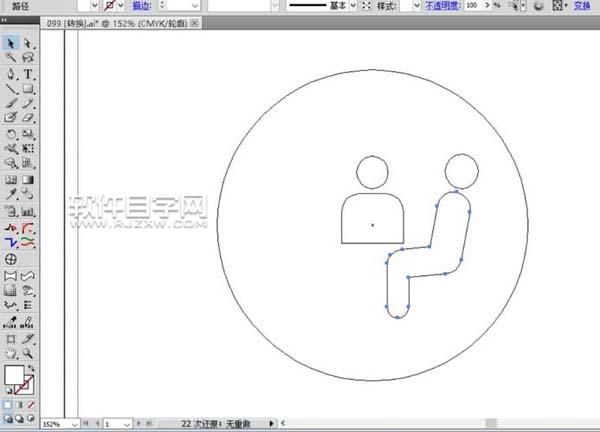Select the Eraser tool
600x432 pixels.
28,117
